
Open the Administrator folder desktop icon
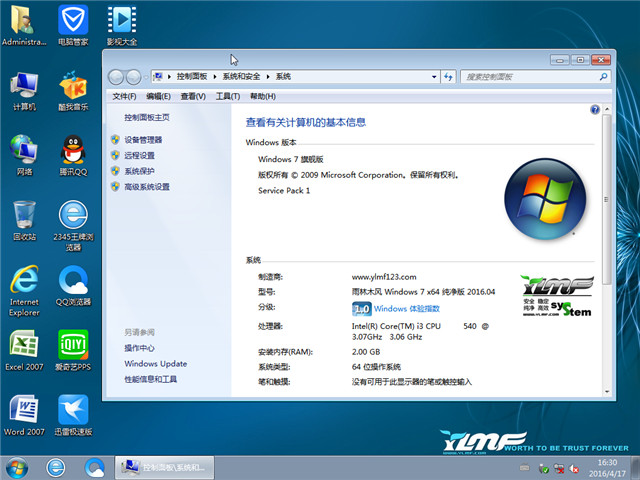pyautogui.click(x=24, y=25)
